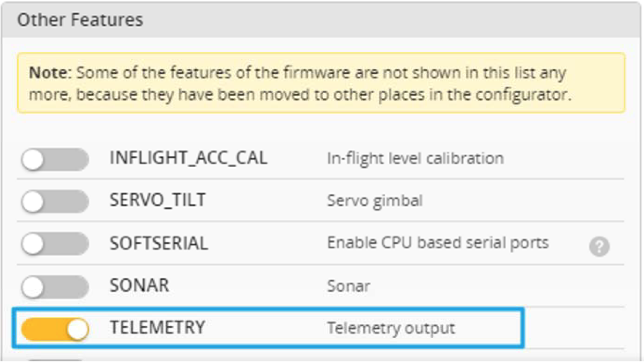Image resolution: width=644 pixels, height=363 pixels.
Task: Disable the orange TELEMETRY toggle
Action: tap(55, 329)
